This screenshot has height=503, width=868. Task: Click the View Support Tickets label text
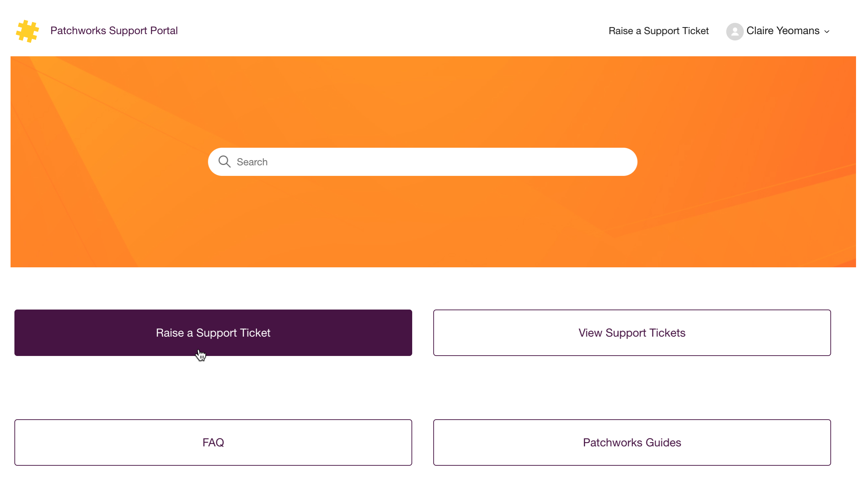click(x=632, y=333)
